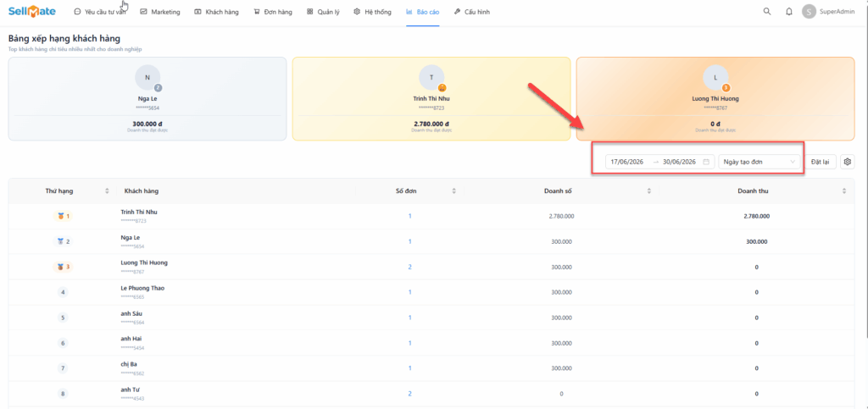Click the rank 7 badge
The width and height of the screenshot is (868, 409).
(63, 368)
